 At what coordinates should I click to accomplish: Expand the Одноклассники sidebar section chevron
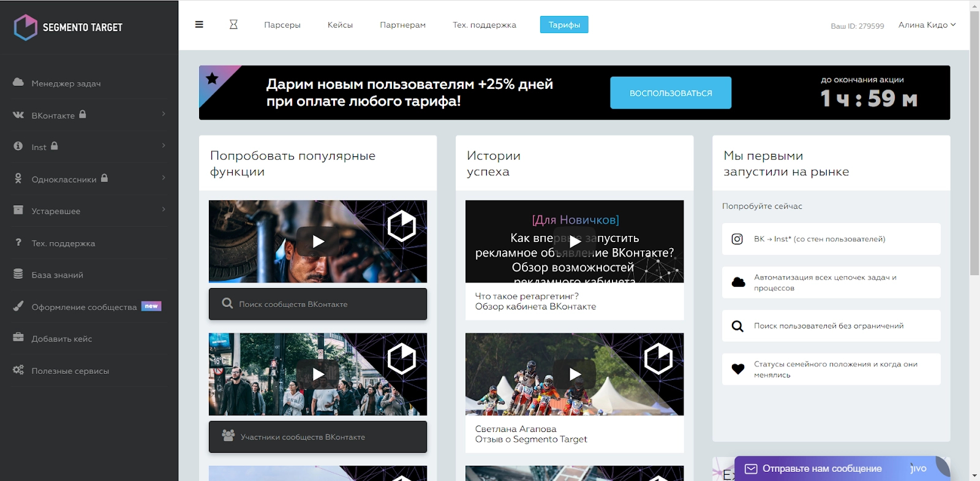164,178
